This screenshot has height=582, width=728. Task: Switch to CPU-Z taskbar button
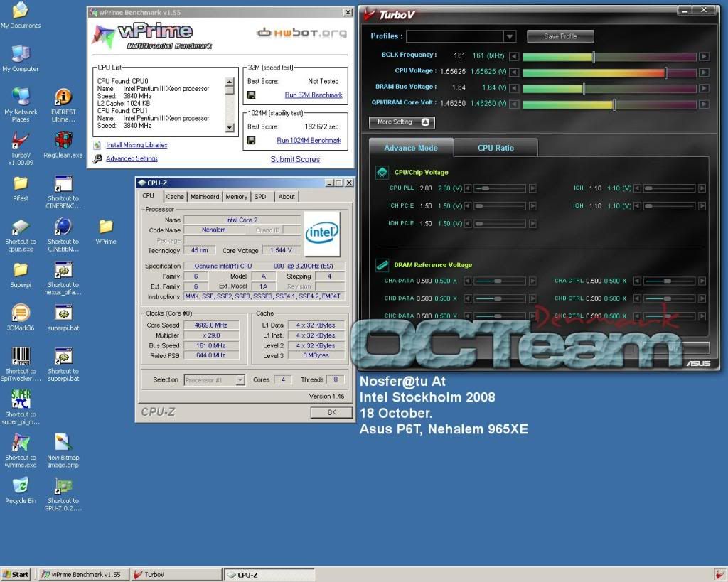(x=269, y=575)
